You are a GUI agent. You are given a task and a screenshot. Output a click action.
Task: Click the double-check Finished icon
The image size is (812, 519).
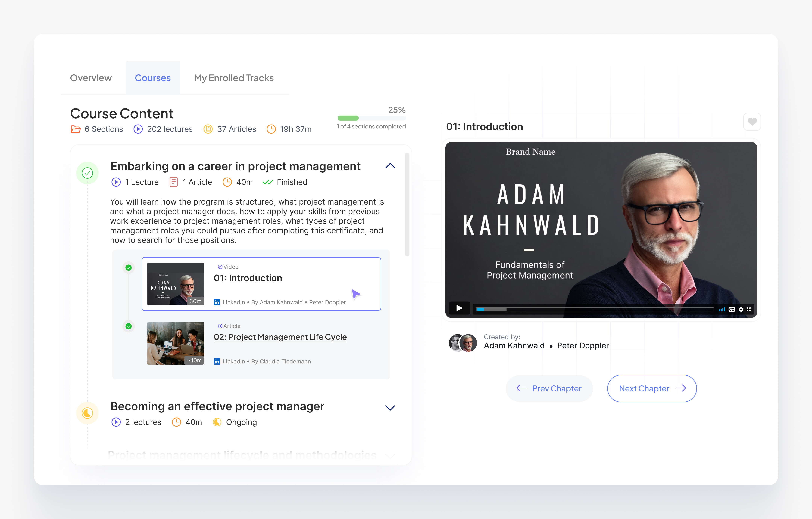click(268, 182)
